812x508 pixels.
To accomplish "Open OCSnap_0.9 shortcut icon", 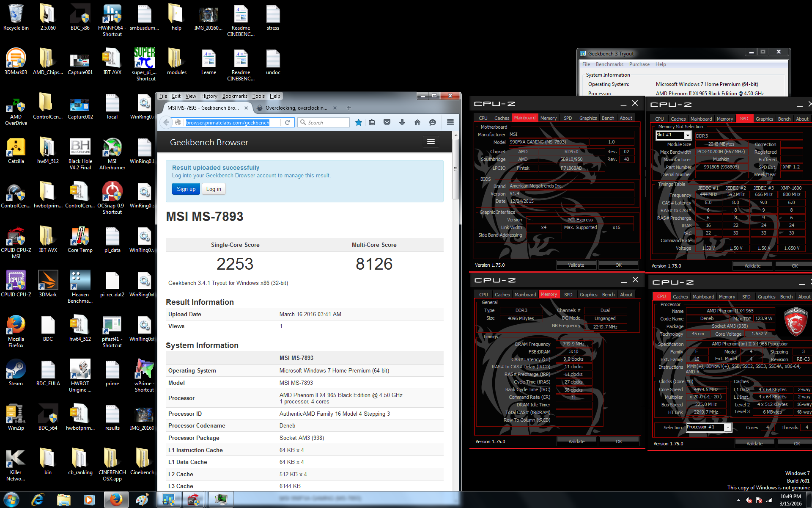I will [x=112, y=198].
